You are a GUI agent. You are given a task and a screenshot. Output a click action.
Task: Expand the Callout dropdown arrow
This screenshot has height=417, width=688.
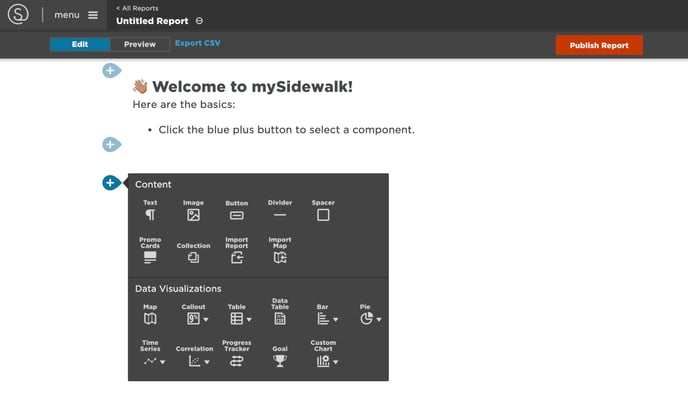coord(206,320)
